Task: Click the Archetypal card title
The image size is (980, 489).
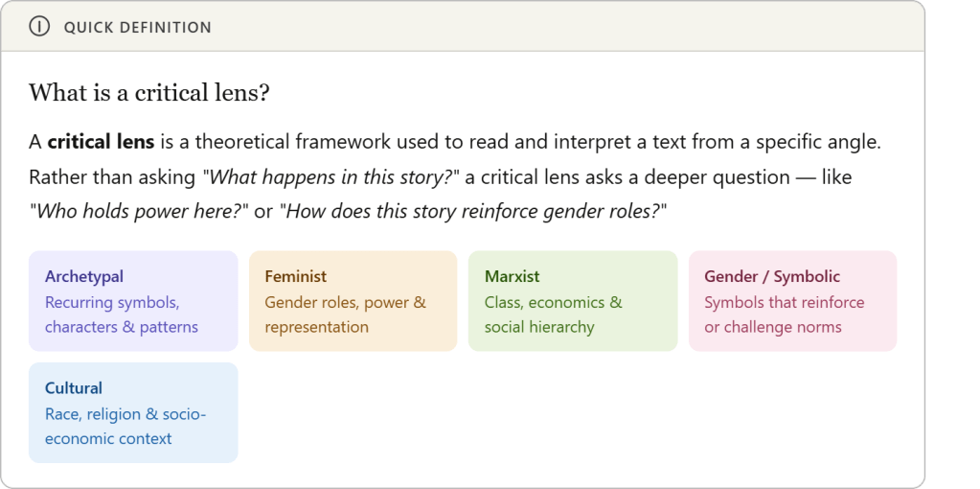Action: (84, 276)
